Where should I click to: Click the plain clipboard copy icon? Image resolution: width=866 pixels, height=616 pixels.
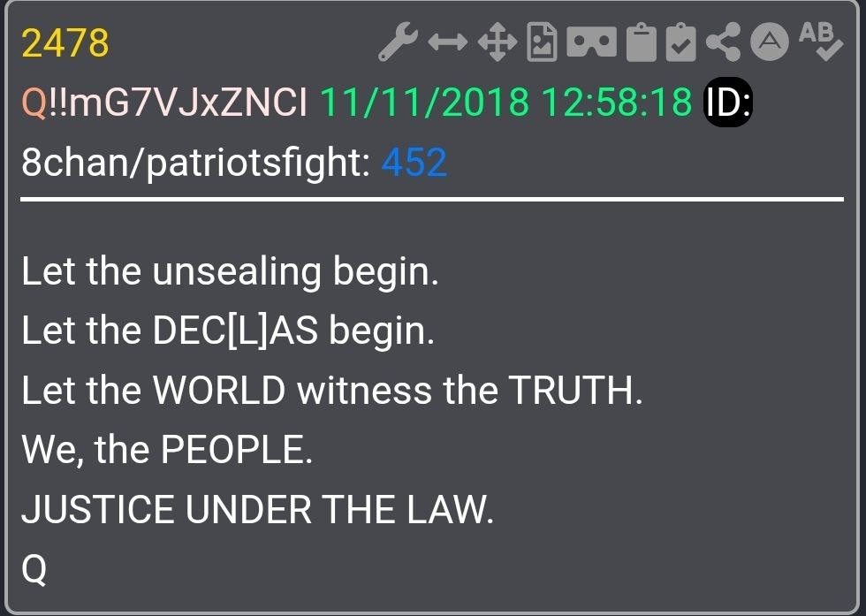click(642, 42)
